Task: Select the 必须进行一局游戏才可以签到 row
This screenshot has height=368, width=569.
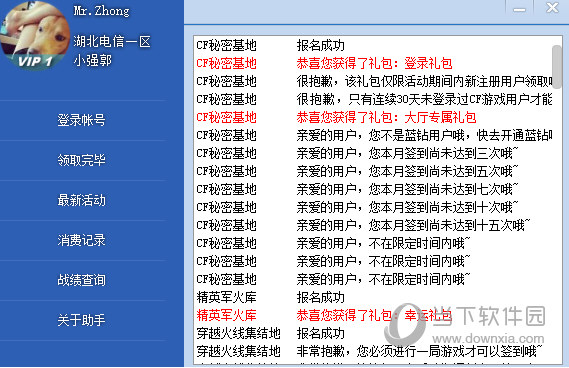Action: coord(374,351)
